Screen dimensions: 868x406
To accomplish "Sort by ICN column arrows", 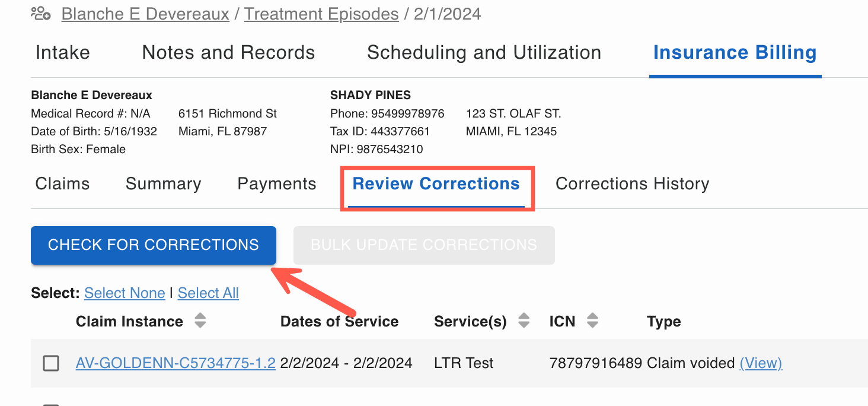I will (592, 321).
